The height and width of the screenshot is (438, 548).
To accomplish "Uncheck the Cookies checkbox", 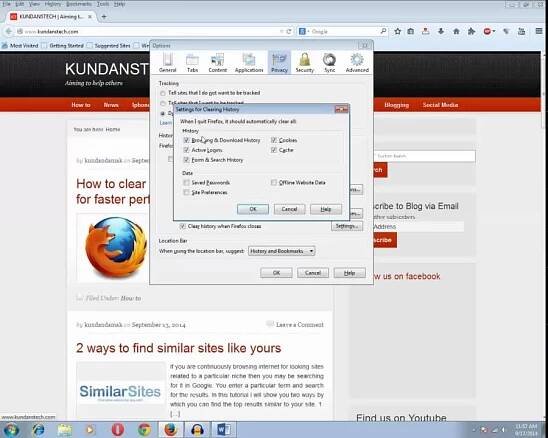I will coord(274,140).
